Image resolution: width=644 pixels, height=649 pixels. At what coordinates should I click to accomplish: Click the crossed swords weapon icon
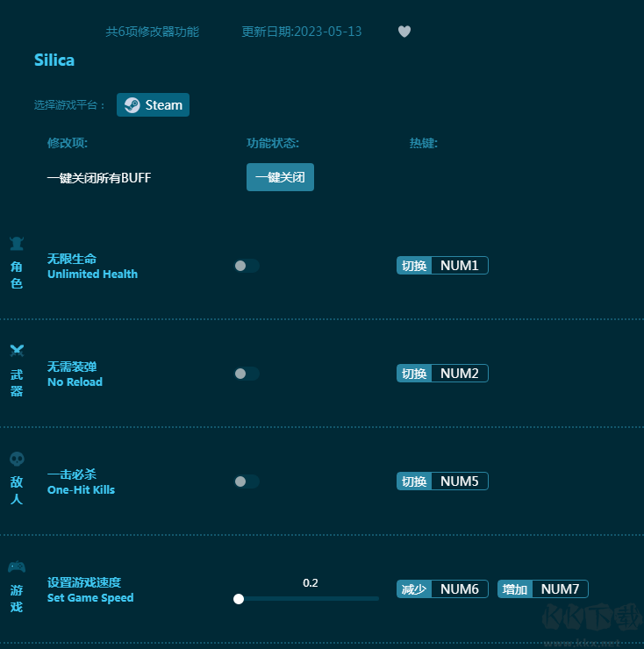point(17,352)
